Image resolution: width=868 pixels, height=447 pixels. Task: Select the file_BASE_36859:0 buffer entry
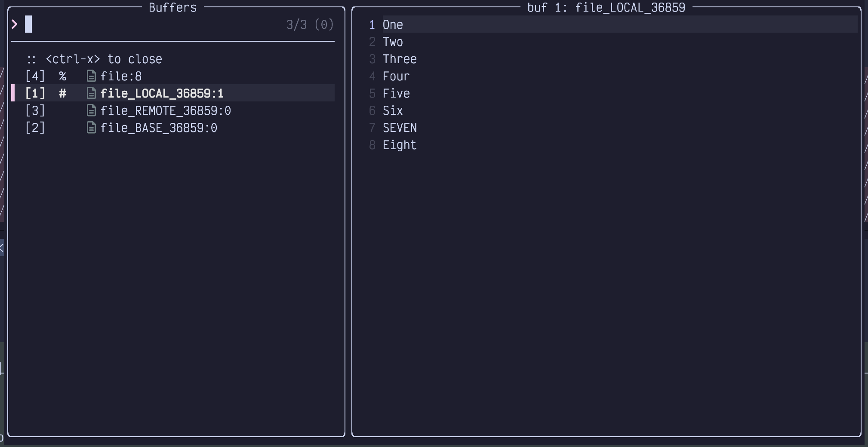pyautogui.click(x=159, y=128)
